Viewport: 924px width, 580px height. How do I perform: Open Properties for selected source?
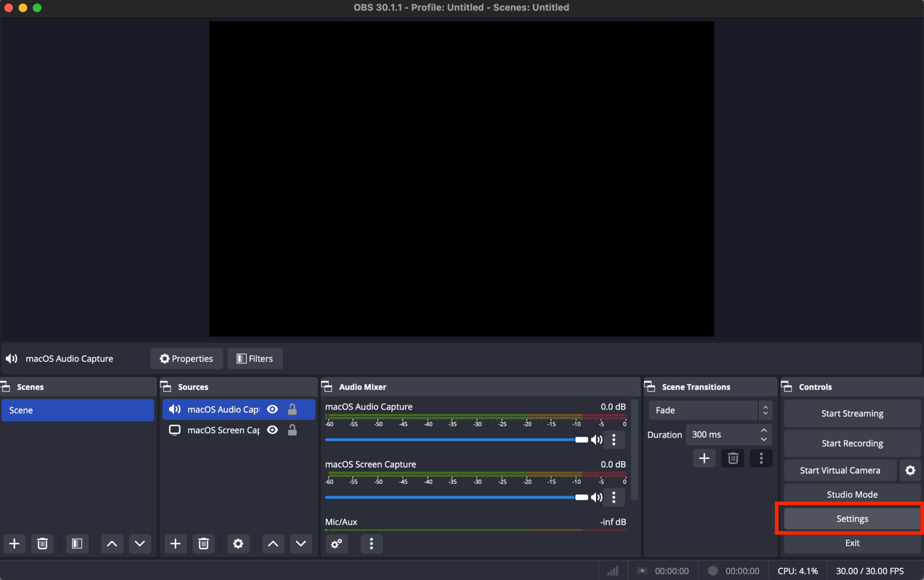tap(186, 358)
